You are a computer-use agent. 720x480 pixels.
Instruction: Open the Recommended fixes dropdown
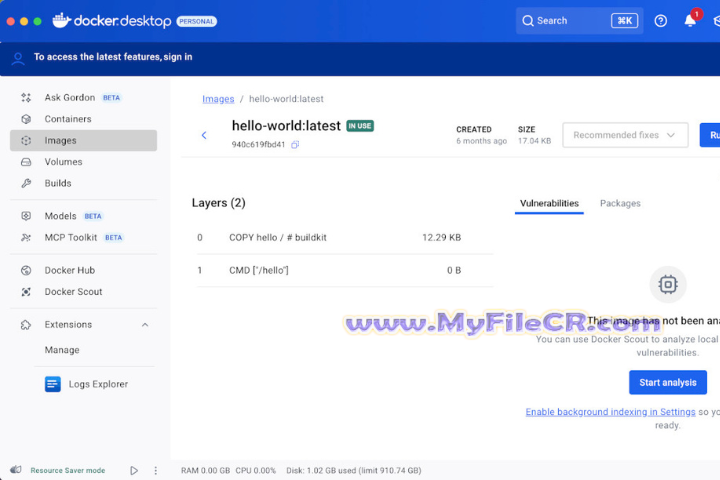625,135
